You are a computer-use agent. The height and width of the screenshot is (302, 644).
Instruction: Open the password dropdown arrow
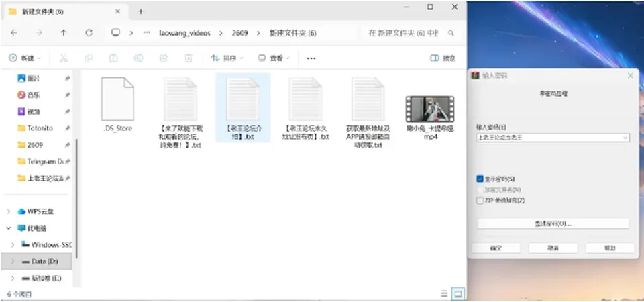pyautogui.click(x=625, y=138)
